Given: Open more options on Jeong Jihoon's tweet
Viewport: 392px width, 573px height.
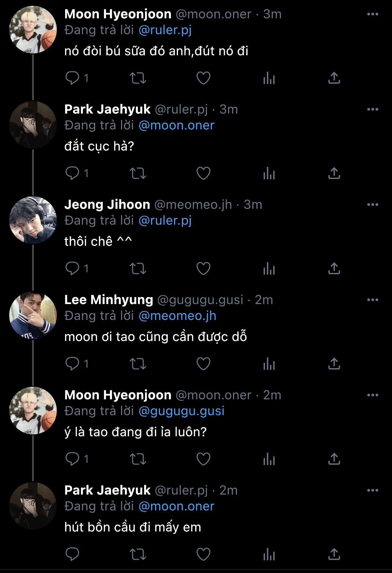Looking at the screenshot, I should (372, 205).
